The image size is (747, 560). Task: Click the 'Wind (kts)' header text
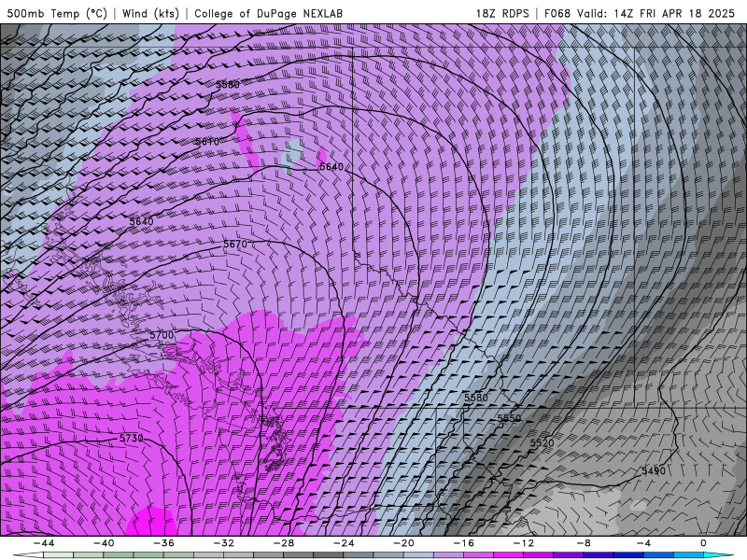(x=150, y=13)
